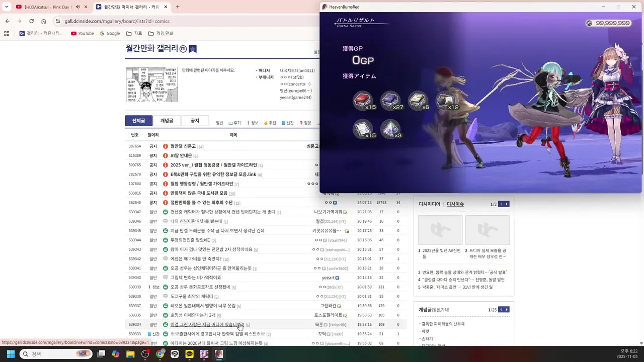Open post 에렌은 왜 가비를 안 죽였지?
This screenshot has width=644, height=362.
pyautogui.click(x=196, y=259)
